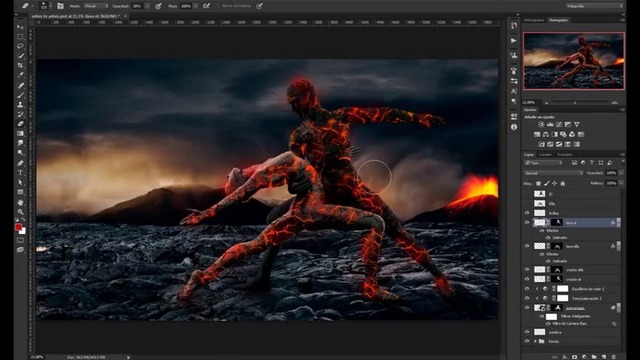The image size is (640, 360).
Task: Select the Quick Selection tool
Action: (x=20, y=56)
